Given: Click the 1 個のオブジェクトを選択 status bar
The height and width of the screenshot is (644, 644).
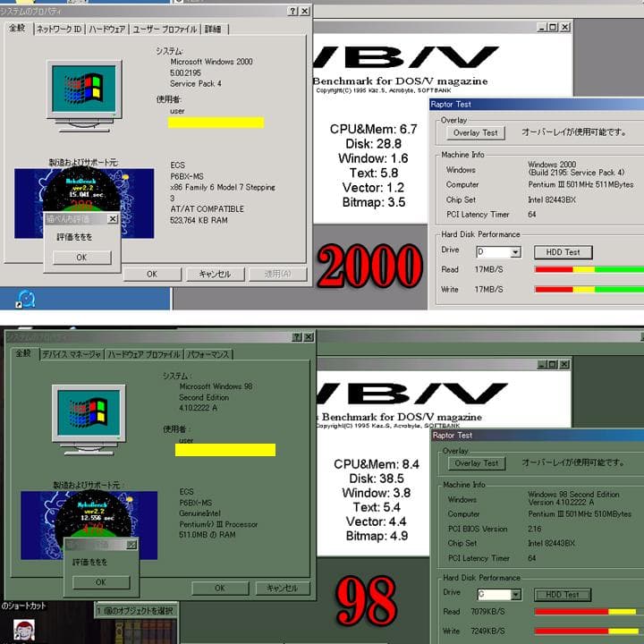Looking at the screenshot, I should 136,611.
